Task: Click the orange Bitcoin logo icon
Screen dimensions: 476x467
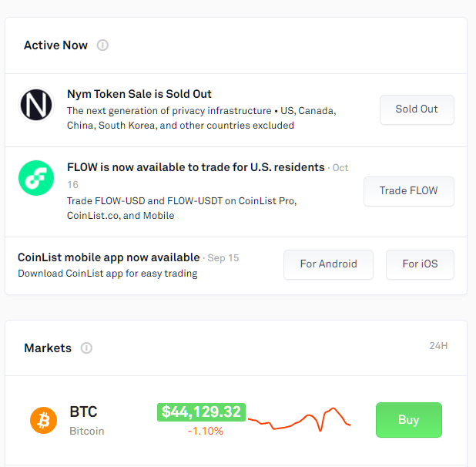Action: coord(43,420)
